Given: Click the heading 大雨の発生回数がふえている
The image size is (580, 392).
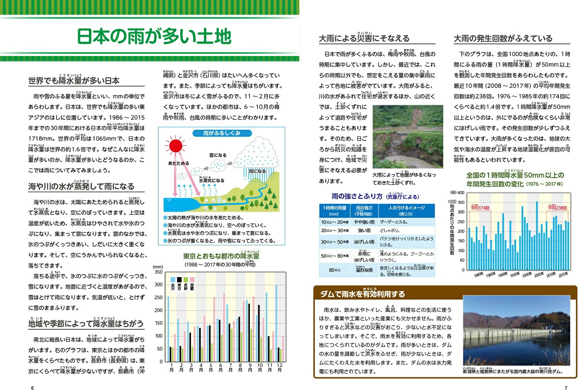Looking at the screenshot, I should 503,39.
